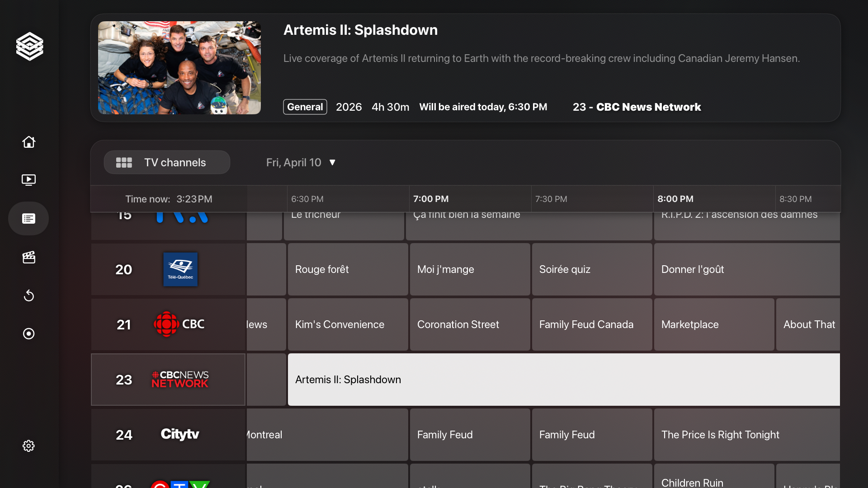868x488 pixels.
Task: Select About That program
Action: pyautogui.click(x=808, y=325)
